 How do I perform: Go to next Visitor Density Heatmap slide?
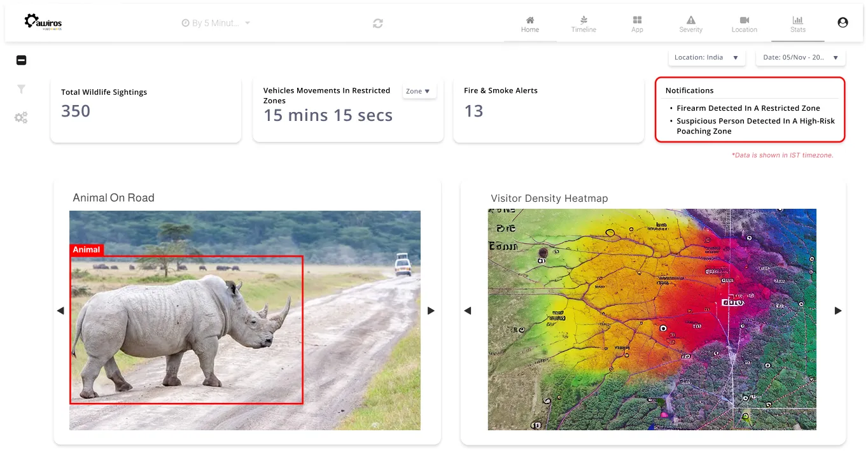837,311
